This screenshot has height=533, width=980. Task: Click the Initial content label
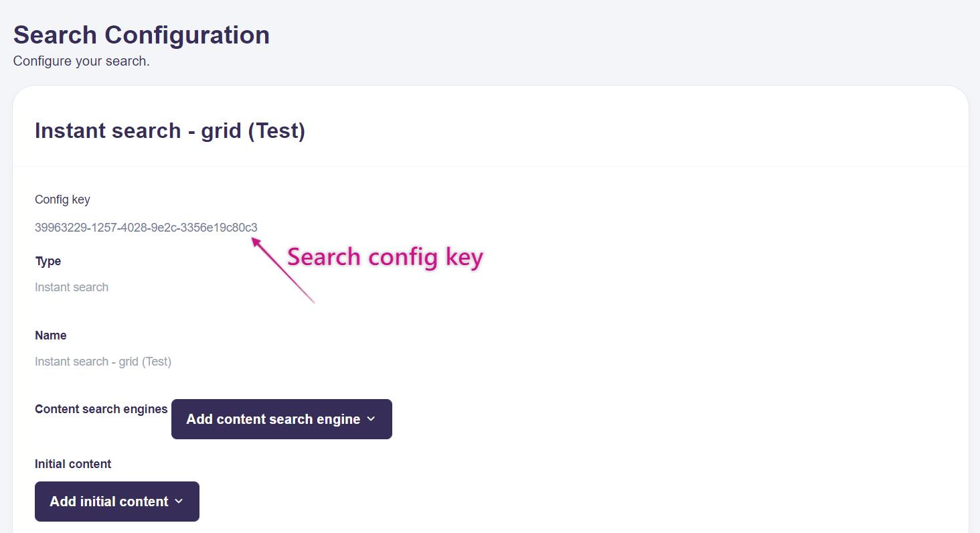click(x=73, y=464)
